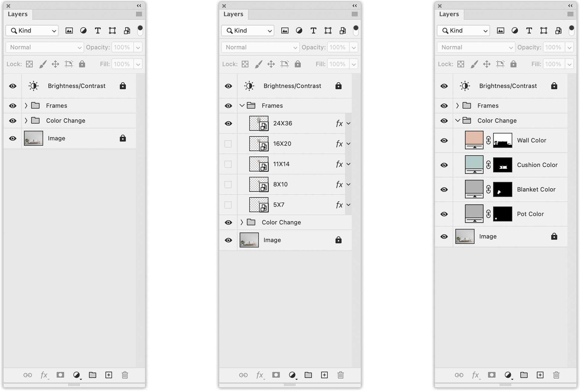
Task: Click add layer style fx icon, left panel bottom
Action: pos(44,375)
